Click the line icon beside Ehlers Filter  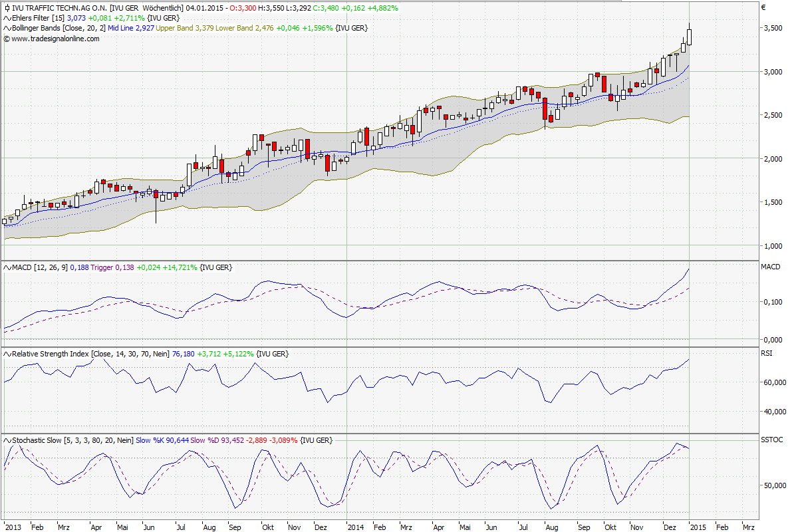coord(7,18)
